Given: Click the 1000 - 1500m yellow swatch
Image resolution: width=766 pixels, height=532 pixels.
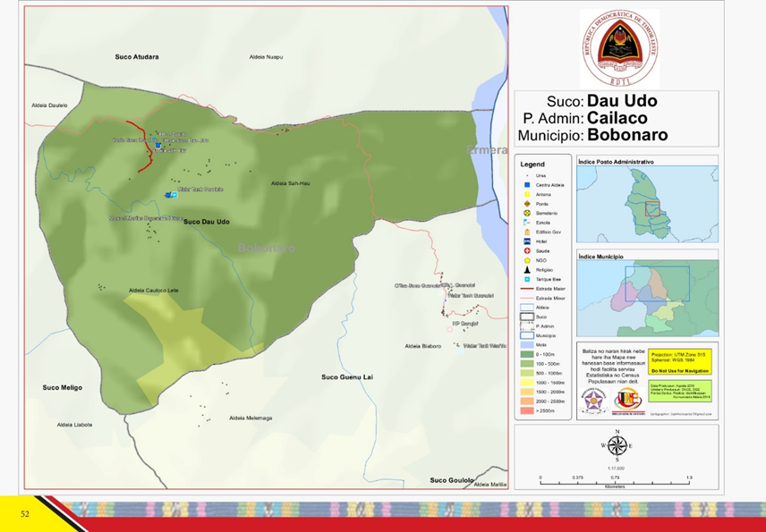Looking at the screenshot, I should (527, 383).
